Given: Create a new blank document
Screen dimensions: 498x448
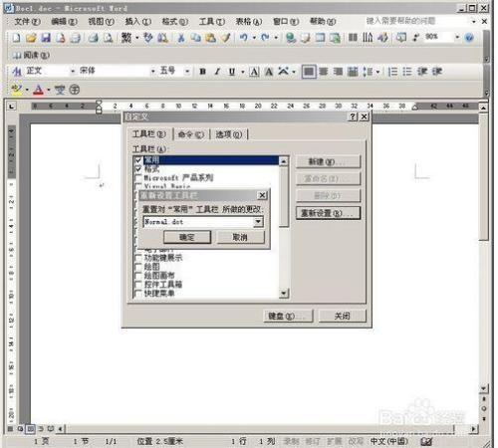Looking at the screenshot, I should click(16, 38).
